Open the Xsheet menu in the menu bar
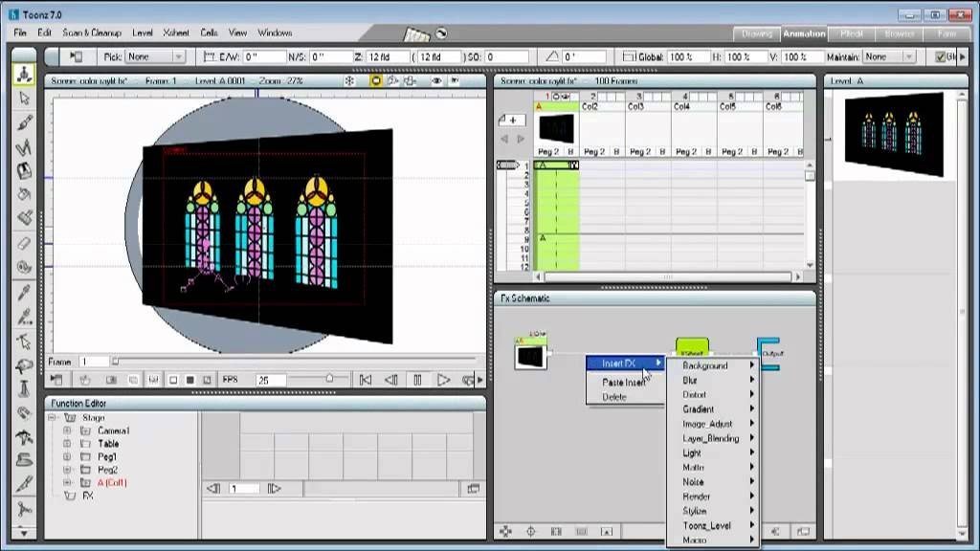The height and width of the screenshot is (551, 980). pos(176,33)
